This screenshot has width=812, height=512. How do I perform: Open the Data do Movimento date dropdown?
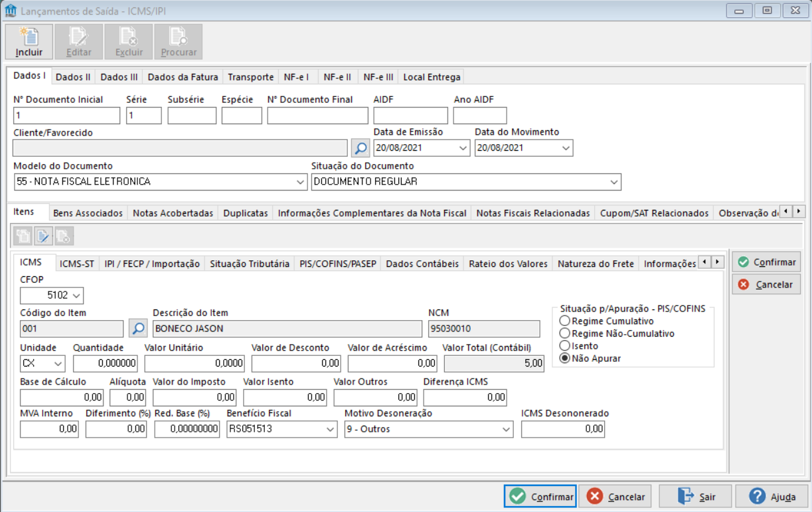point(566,148)
